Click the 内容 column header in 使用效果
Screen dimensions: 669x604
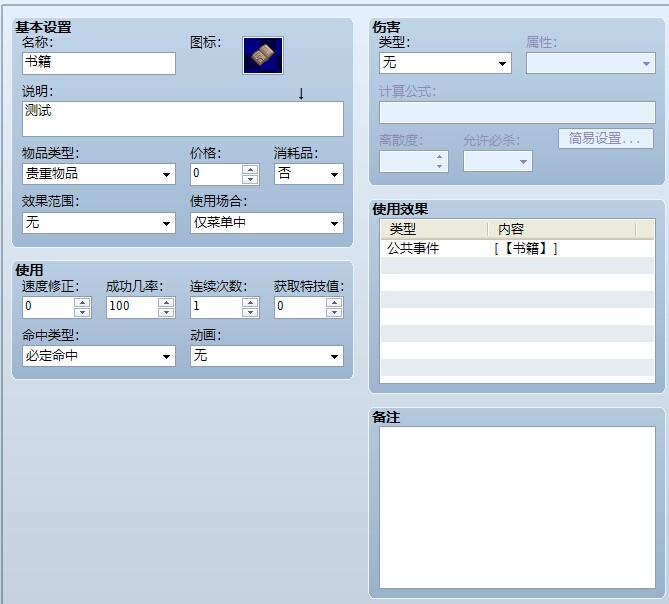(561, 229)
